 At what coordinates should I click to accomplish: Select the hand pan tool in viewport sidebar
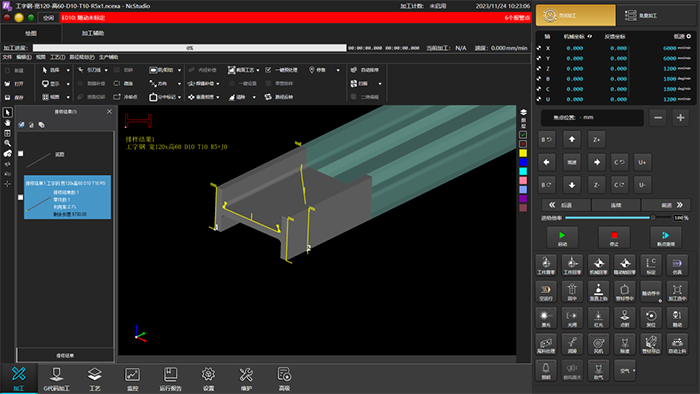point(8,122)
